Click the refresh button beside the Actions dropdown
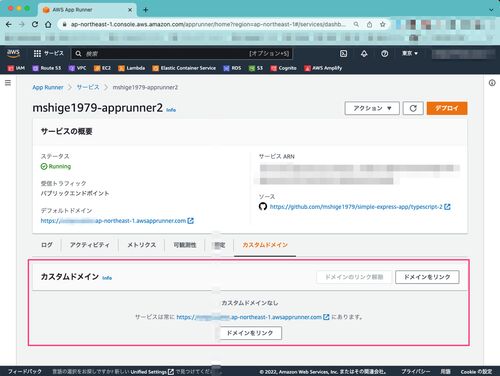500x376 pixels. (x=413, y=108)
